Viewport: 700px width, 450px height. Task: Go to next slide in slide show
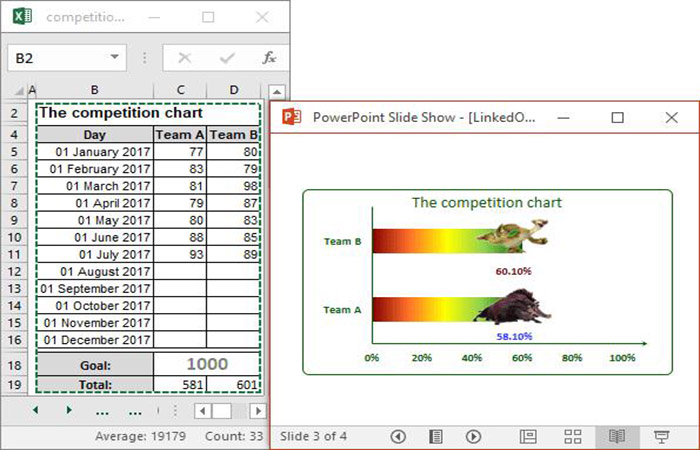point(473,436)
